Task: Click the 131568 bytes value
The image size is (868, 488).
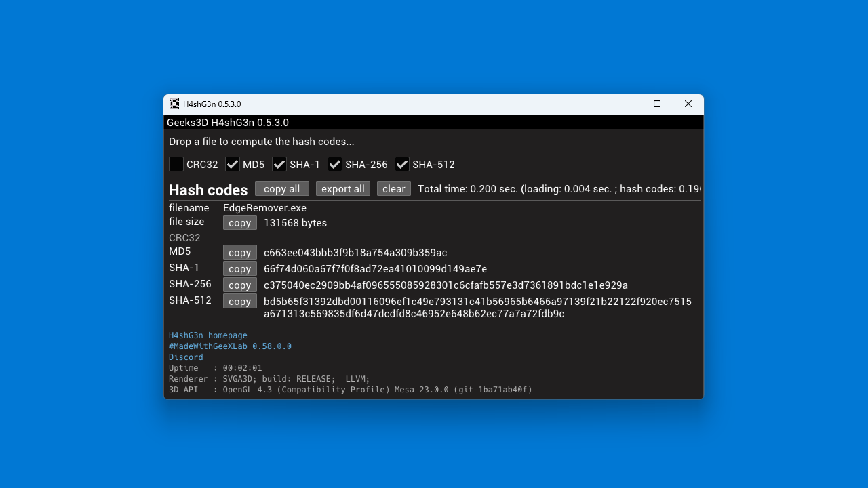Action: 295,223
